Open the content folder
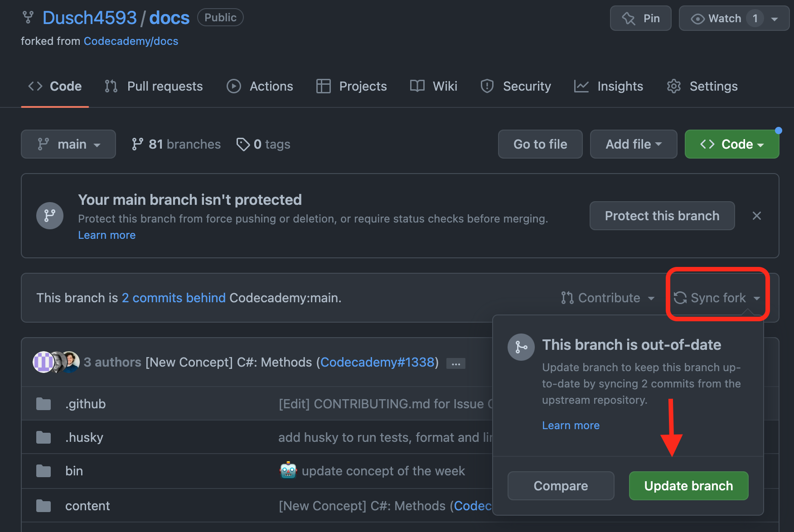Image resolution: width=794 pixels, height=532 pixels. pyautogui.click(x=87, y=506)
